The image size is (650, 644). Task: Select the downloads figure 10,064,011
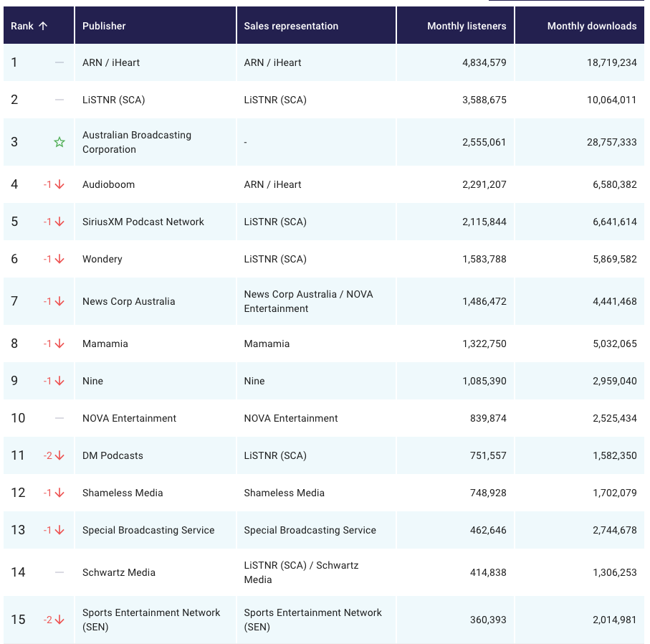(x=612, y=100)
